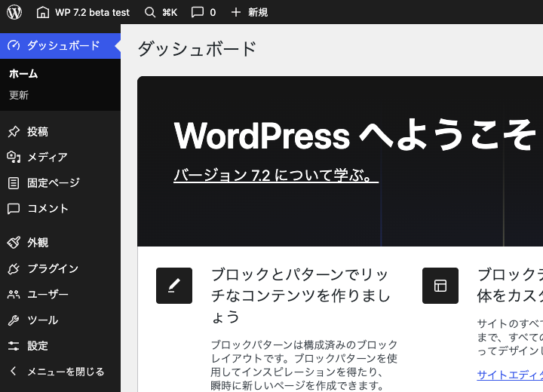The height and width of the screenshot is (392, 543).
Task: Click the sliders icon for 設定
Action: pyautogui.click(x=14, y=345)
